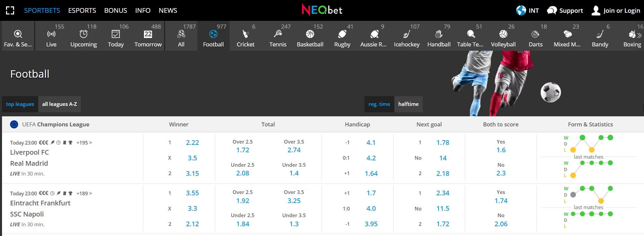
Task: Bet draw at 3.5 in Liverpool match
Action: [192, 158]
